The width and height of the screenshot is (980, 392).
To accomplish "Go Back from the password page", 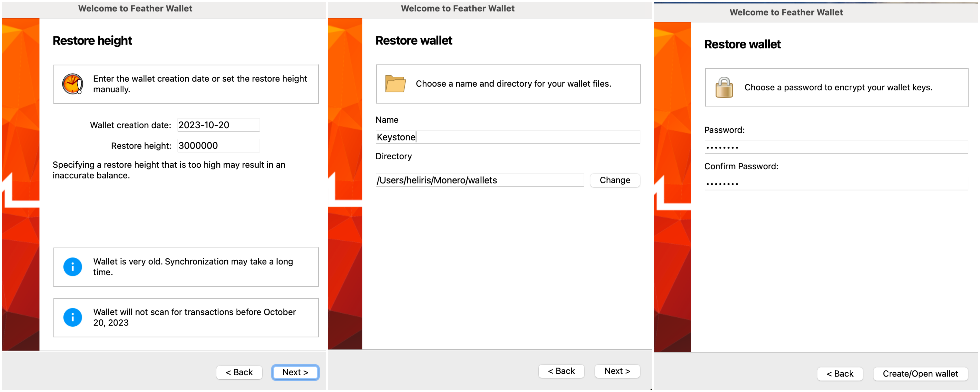I will (x=840, y=374).
